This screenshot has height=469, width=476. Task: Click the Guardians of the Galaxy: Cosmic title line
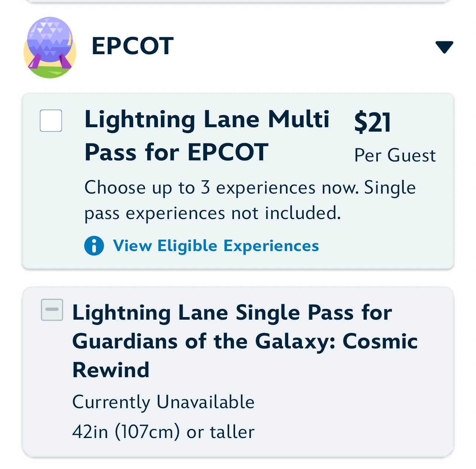click(245, 341)
